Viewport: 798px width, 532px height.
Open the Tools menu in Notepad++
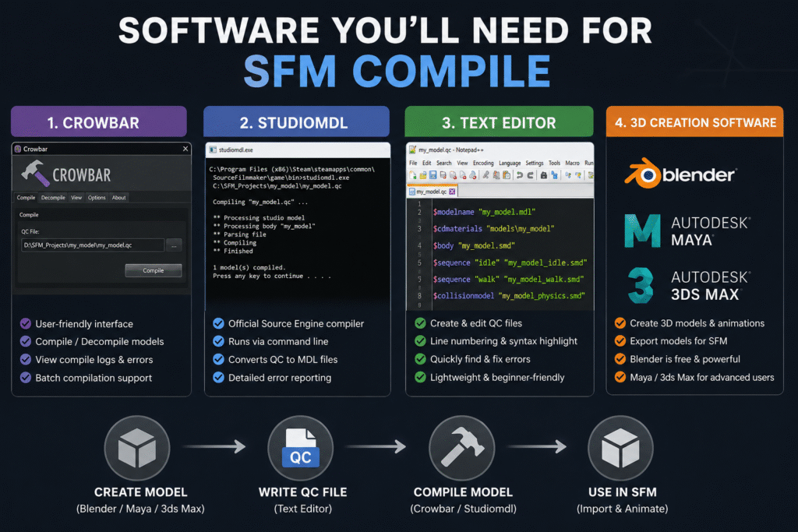tap(554, 164)
